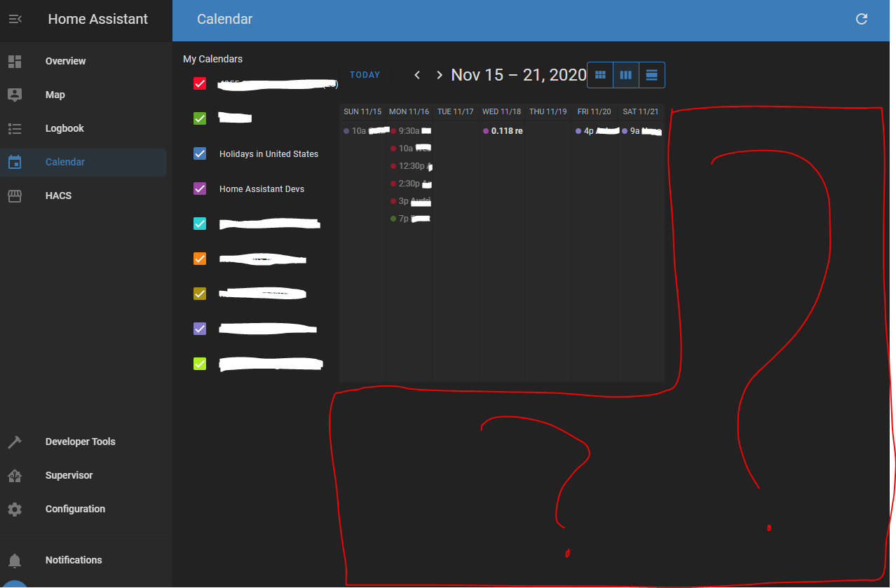
Task: Click the SAT 11/21 column header
Action: pyautogui.click(x=641, y=111)
